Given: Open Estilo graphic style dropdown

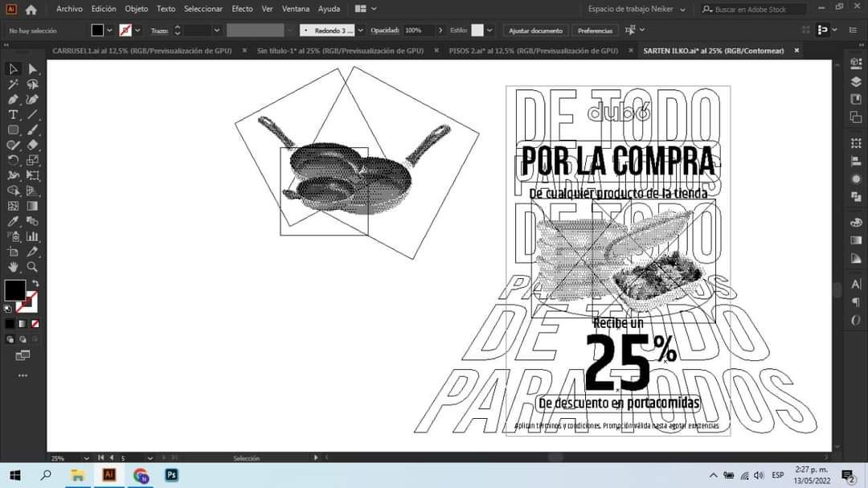Looking at the screenshot, I should pos(489,31).
